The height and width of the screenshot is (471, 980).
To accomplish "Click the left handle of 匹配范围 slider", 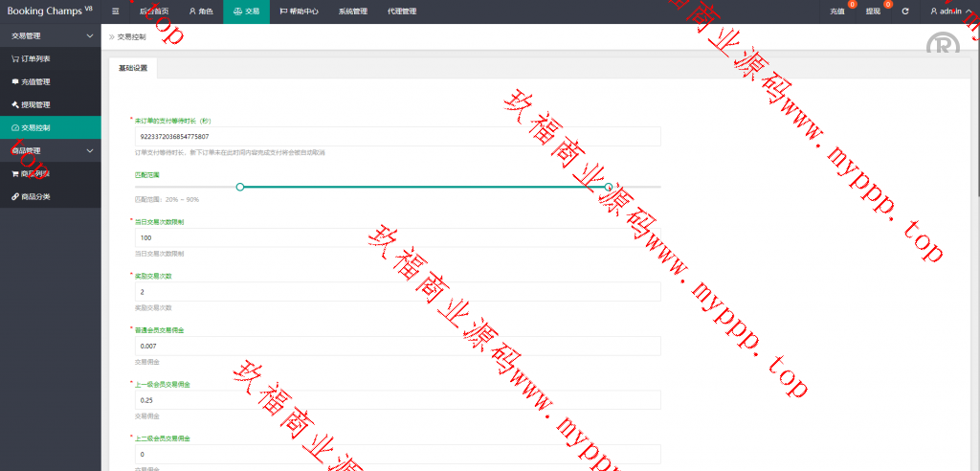I will click(x=240, y=187).
